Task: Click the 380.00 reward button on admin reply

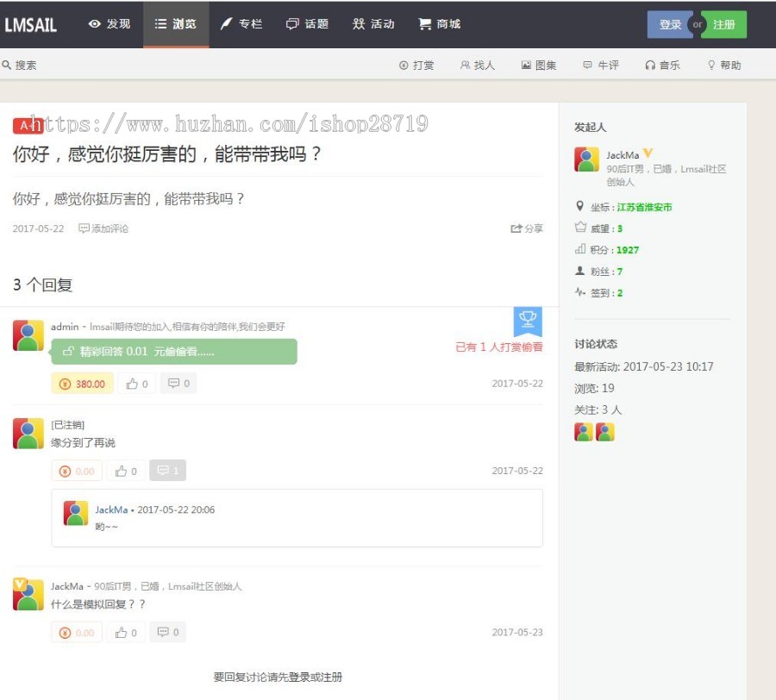Action: click(x=82, y=384)
